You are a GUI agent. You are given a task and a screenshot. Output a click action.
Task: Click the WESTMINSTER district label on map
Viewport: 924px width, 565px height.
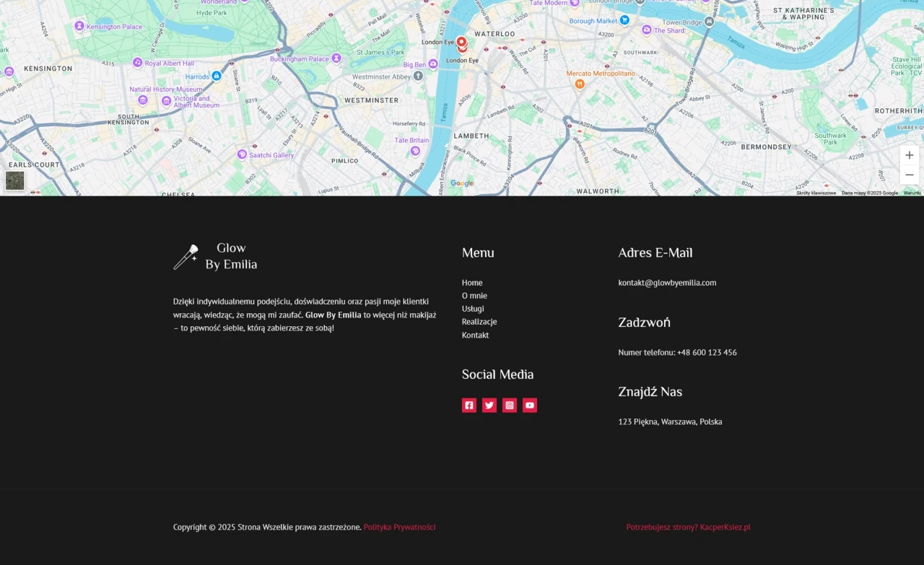click(371, 100)
